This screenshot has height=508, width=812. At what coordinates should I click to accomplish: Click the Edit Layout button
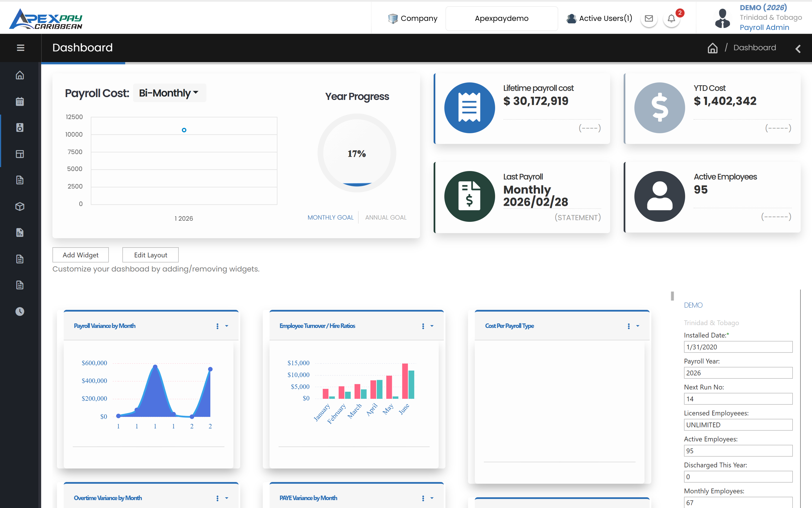151,255
